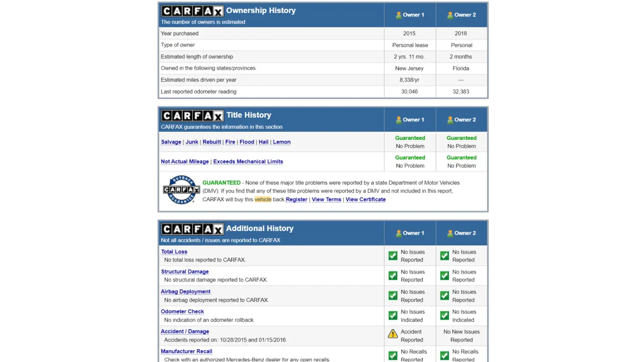
Task: Click the Owner 2 green checkmark for Total Loss
Action: [444, 256]
